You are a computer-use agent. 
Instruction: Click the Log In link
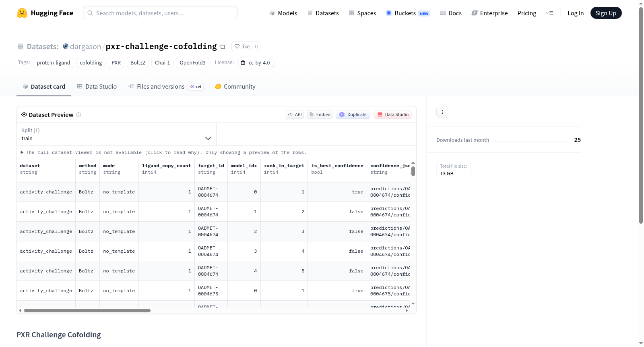coord(576,13)
